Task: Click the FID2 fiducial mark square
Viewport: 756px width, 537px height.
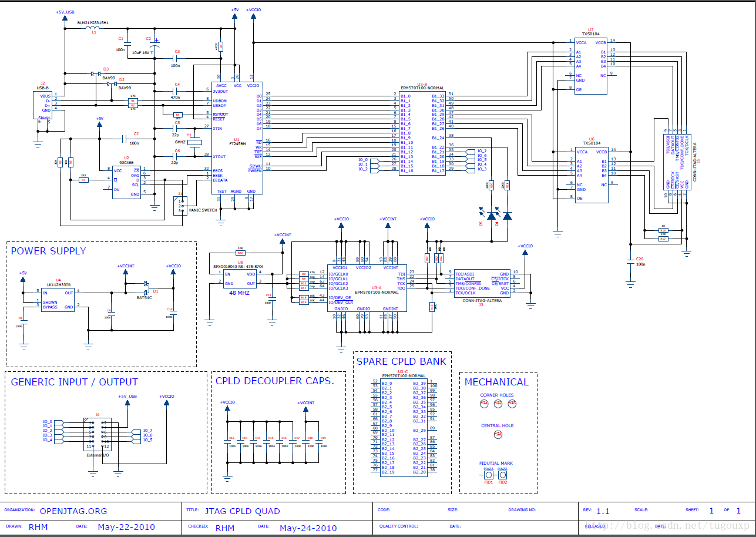Action: coord(503,475)
